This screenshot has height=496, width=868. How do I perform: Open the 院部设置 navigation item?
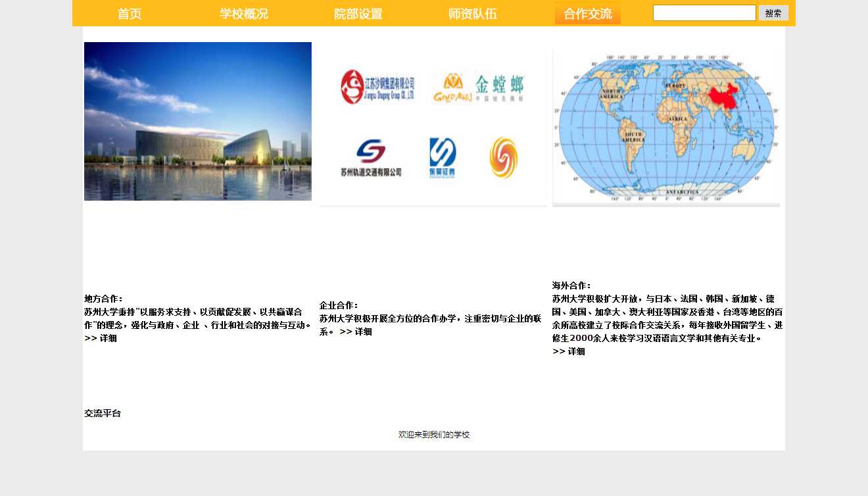[x=358, y=14]
